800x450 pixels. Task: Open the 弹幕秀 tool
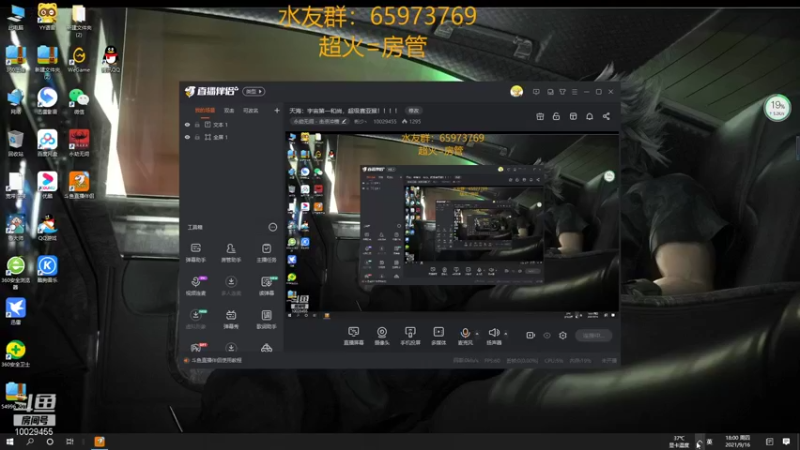click(231, 319)
